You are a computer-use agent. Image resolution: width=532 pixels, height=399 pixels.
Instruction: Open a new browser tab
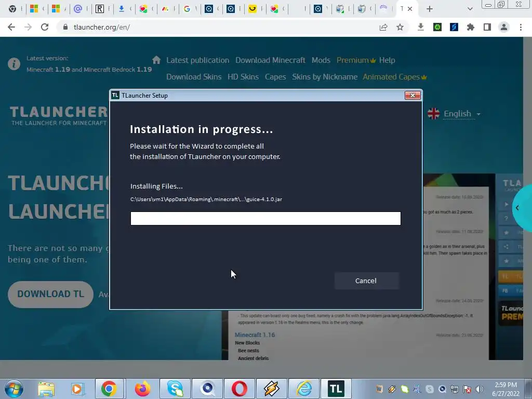click(430, 9)
